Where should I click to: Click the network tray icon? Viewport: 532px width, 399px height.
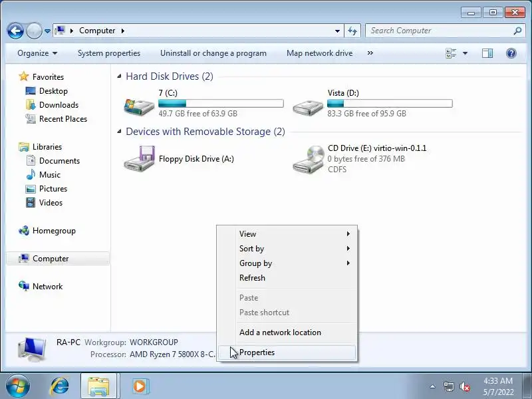click(448, 386)
